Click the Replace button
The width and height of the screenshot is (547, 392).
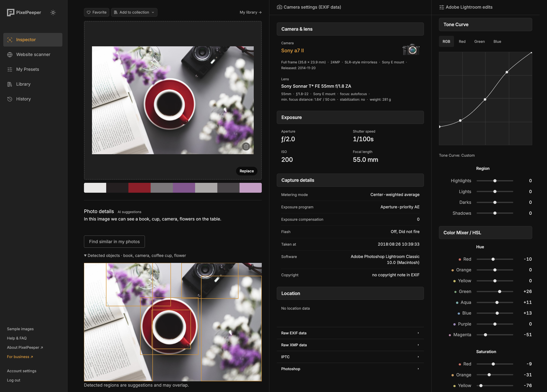click(247, 171)
